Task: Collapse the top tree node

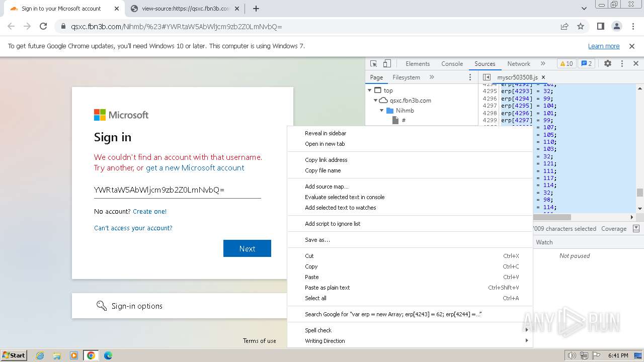Action: pyautogui.click(x=370, y=90)
